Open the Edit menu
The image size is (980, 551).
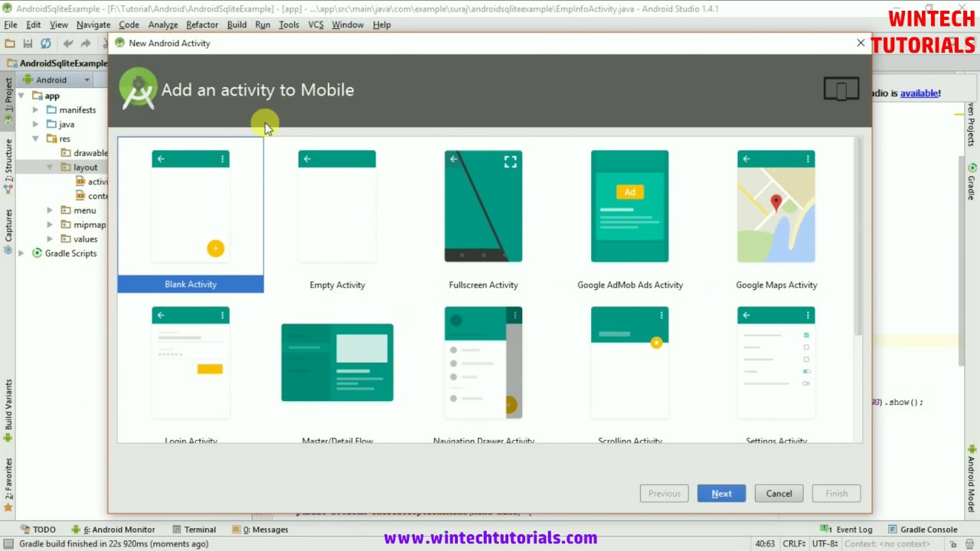pos(34,24)
